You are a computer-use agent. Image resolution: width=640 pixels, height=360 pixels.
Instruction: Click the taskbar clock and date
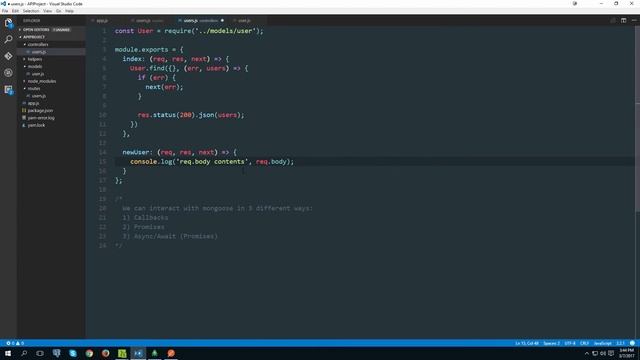tap(627, 353)
